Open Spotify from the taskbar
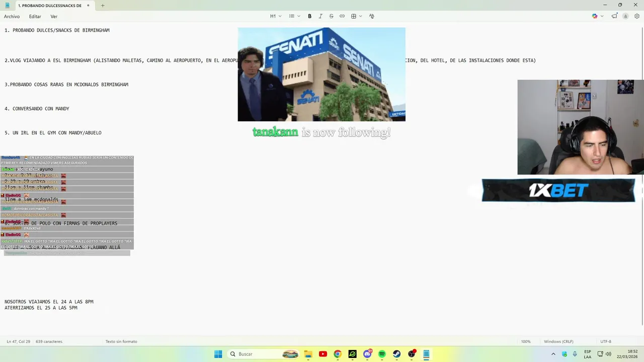 pyautogui.click(x=382, y=354)
